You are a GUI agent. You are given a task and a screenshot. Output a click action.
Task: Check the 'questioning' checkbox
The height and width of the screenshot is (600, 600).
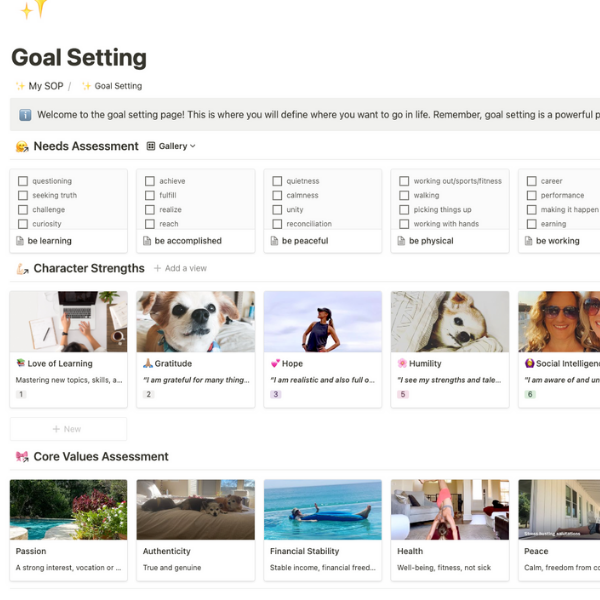(22, 182)
